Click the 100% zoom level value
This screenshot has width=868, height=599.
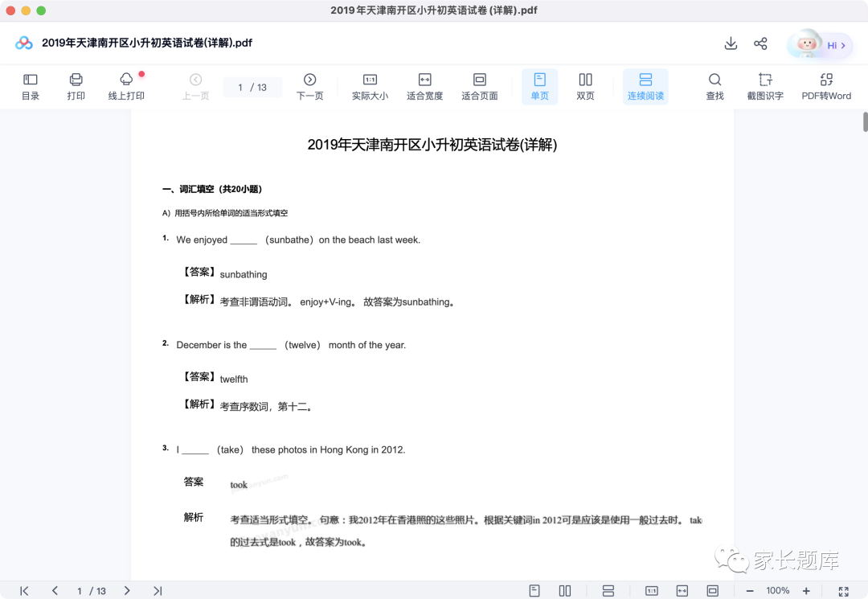(778, 591)
